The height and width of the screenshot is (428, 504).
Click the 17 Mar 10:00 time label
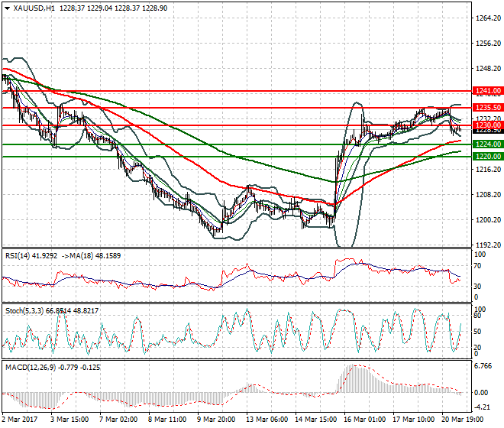(413, 420)
